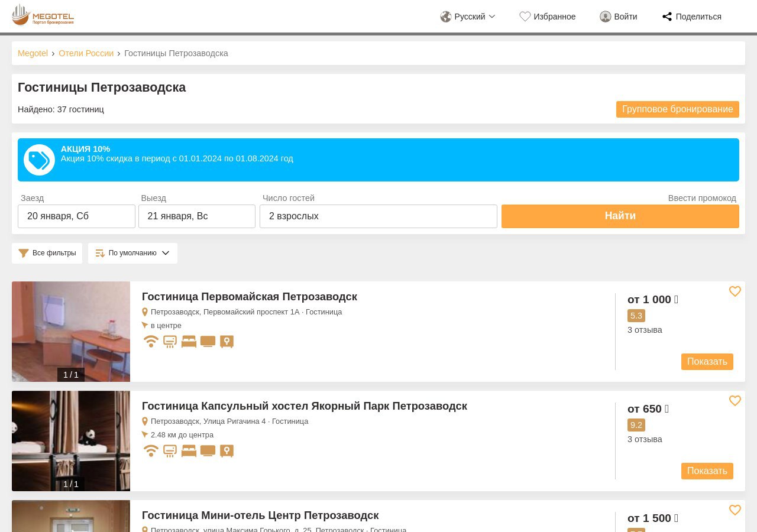This screenshot has width=757, height=532.
Task: Toggle favorite heart for Якорный Парк hostel
Action: coord(735,401)
